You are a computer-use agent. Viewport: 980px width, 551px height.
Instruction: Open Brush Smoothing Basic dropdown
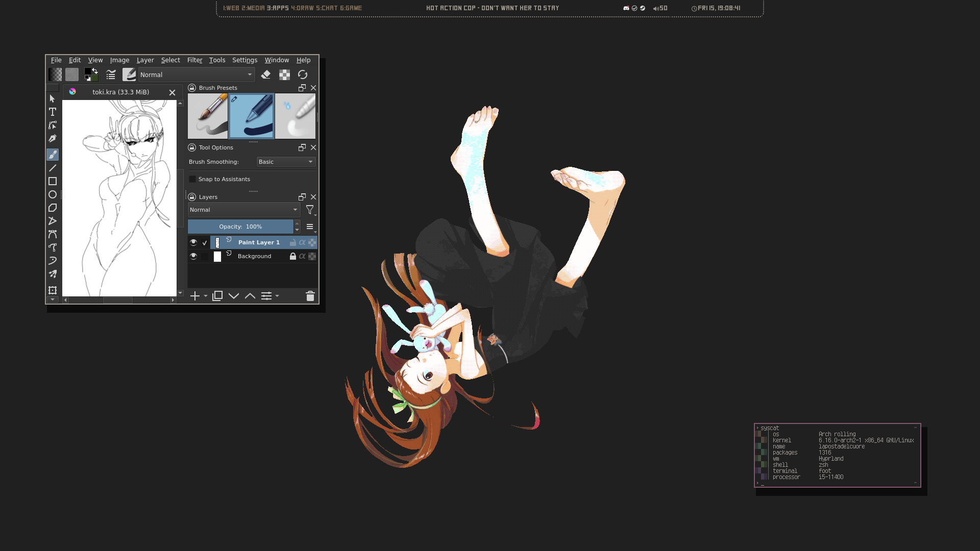coord(286,162)
